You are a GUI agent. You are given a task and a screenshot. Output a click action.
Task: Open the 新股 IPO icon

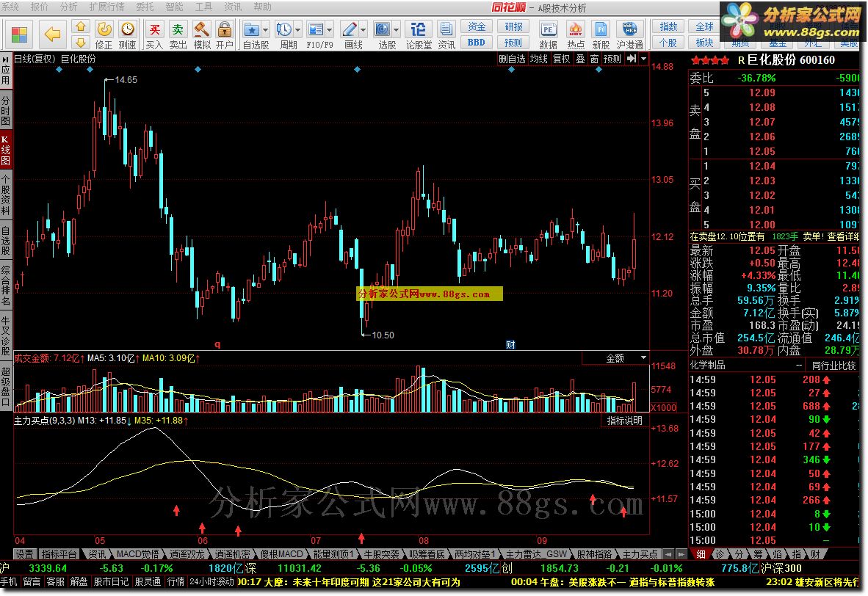601,34
